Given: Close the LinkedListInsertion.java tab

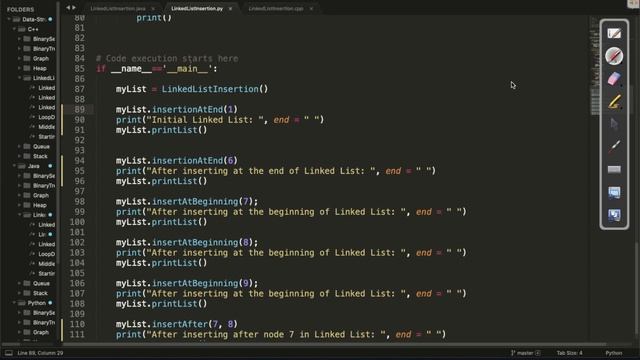Looking at the screenshot, I should 153,9.
